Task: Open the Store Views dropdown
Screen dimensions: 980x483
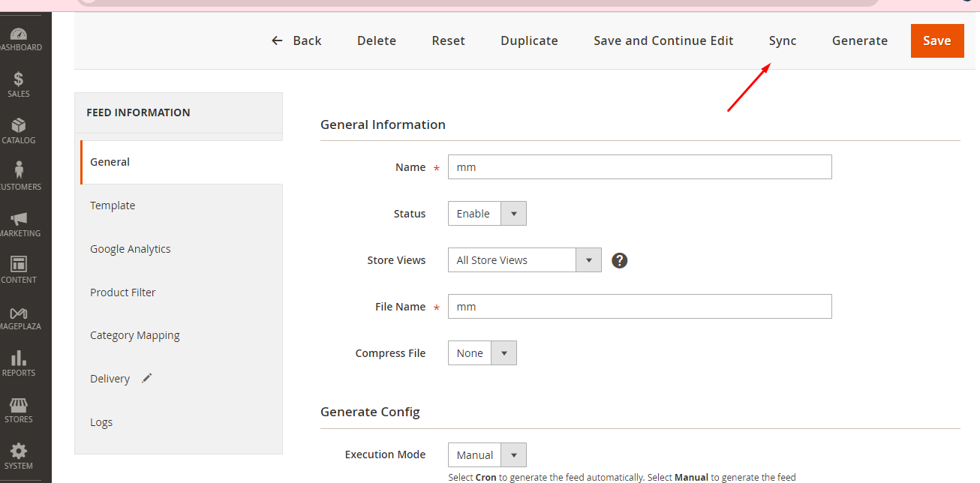Action: [x=525, y=260]
